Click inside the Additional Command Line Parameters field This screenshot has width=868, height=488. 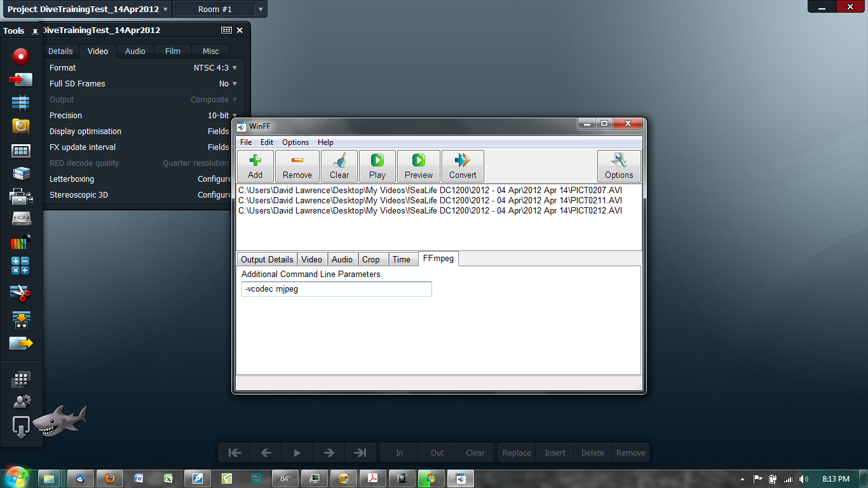pyautogui.click(x=336, y=289)
